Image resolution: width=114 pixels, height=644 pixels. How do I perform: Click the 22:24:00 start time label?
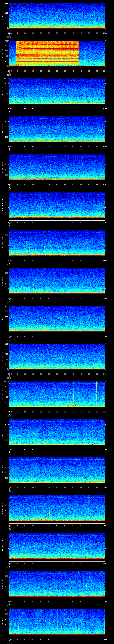point(9,412)
